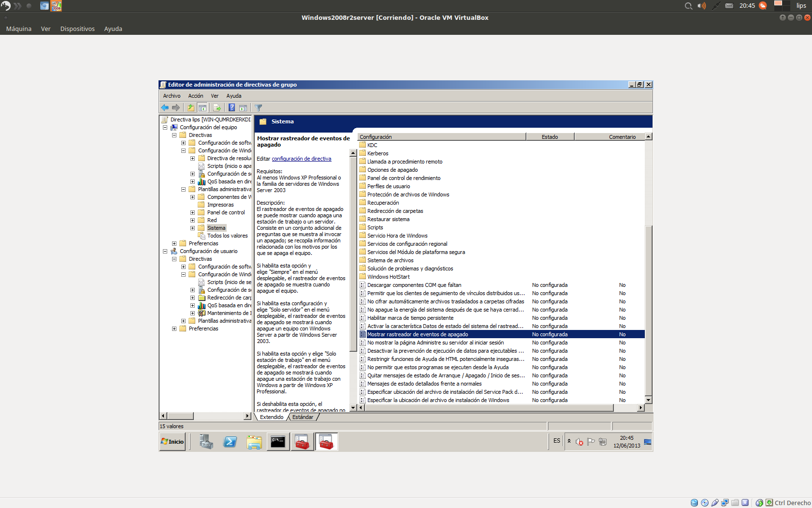Open the Help toolbar icon
This screenshot has height=508, width=812.
pos(232,107)
